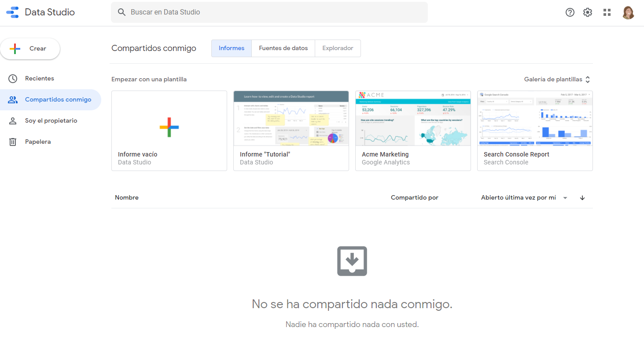Open the Google apps grid icon

pos(607,12)
